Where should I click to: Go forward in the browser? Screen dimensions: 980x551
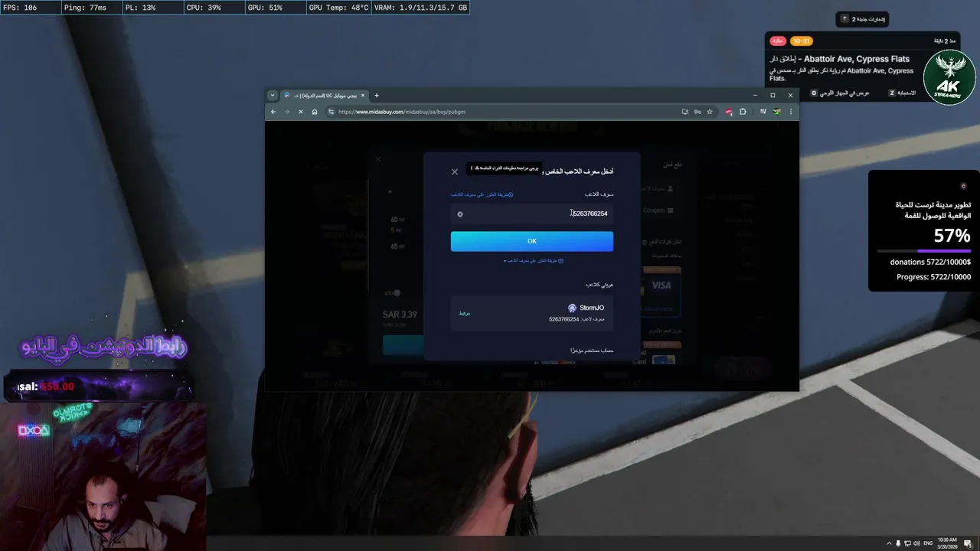coord(287,112)
